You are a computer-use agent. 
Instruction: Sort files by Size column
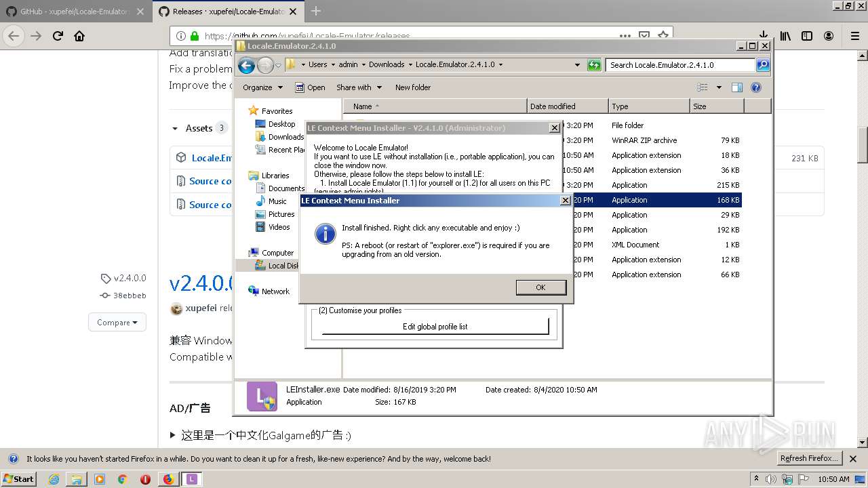pyautogui.click(x=717, y=106)
